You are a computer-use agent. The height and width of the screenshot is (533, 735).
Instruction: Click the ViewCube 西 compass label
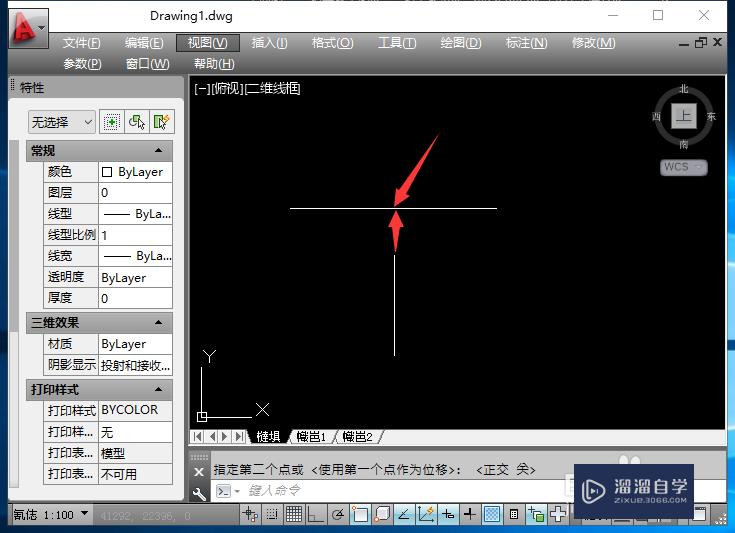[656, 116]
